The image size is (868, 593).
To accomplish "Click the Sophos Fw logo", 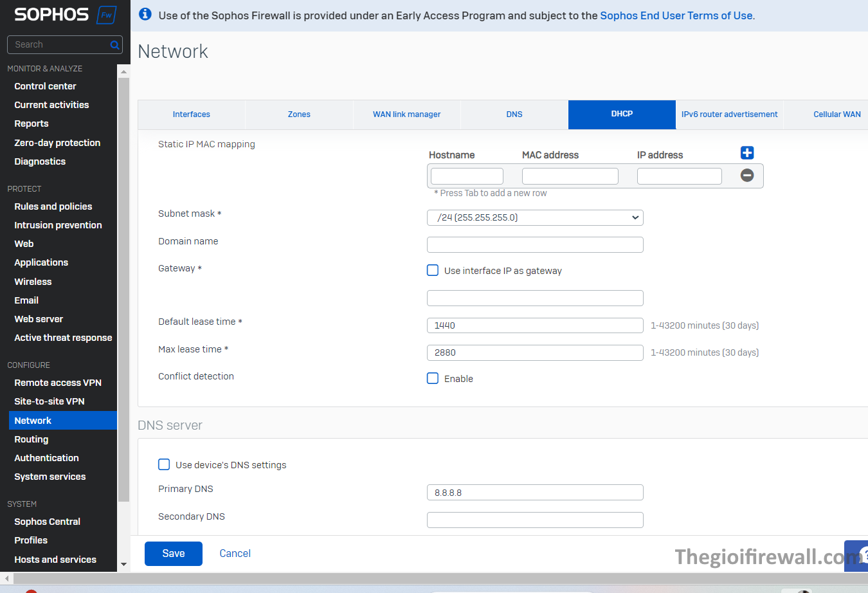I will 65,14.
